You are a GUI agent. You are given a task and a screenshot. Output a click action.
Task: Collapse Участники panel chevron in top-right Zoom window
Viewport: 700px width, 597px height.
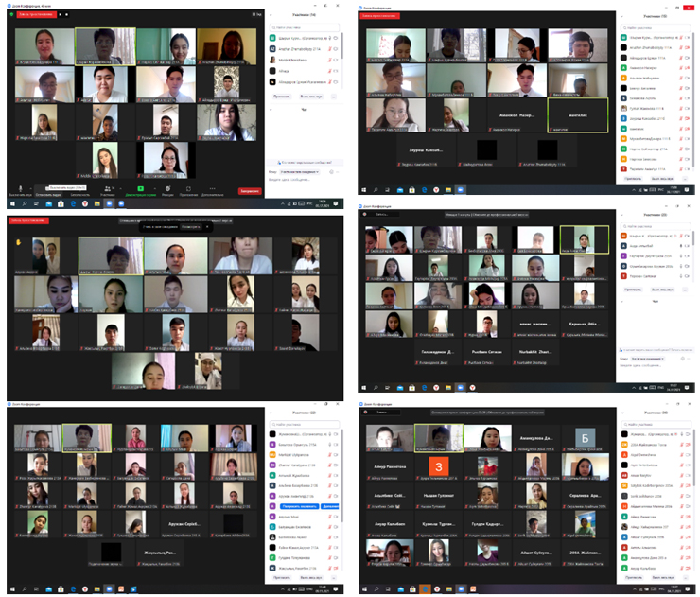621,16
